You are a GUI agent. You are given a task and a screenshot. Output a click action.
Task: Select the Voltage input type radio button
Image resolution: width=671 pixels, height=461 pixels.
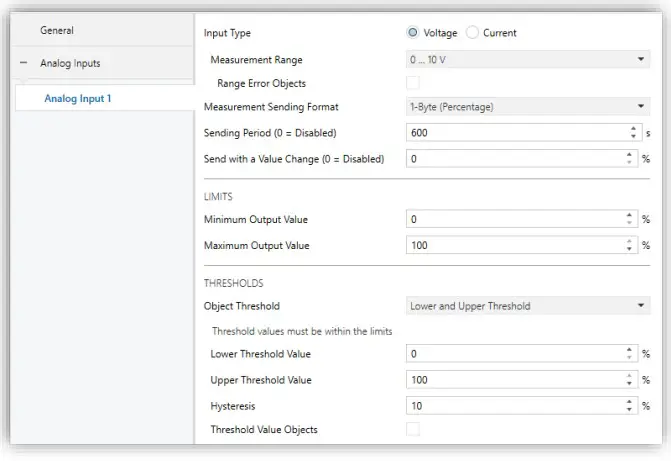pos(414,33)
